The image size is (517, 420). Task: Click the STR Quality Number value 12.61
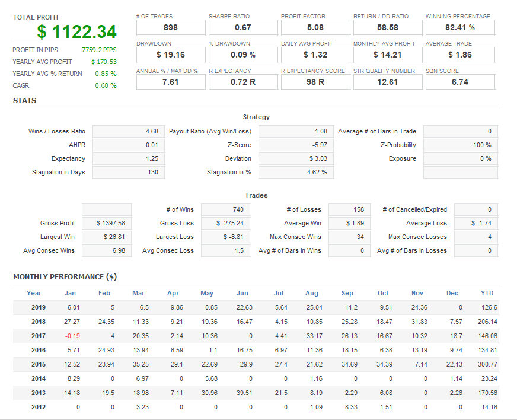[x=388, y=82]
